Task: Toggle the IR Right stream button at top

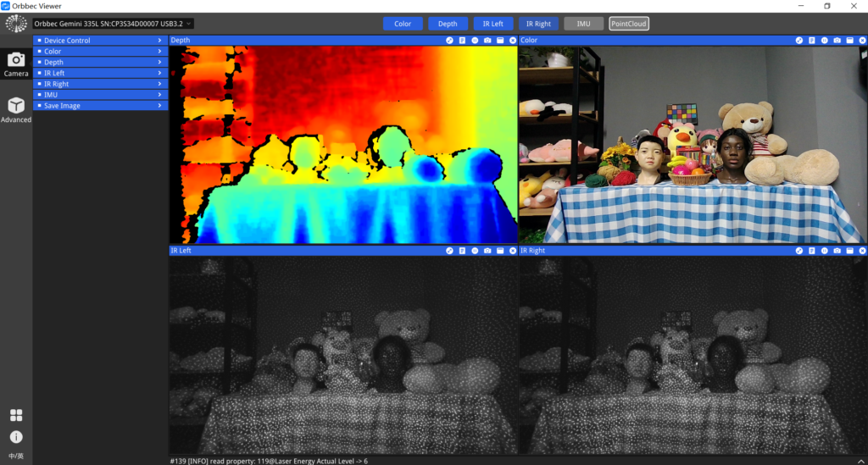Action: click(538, 24)
